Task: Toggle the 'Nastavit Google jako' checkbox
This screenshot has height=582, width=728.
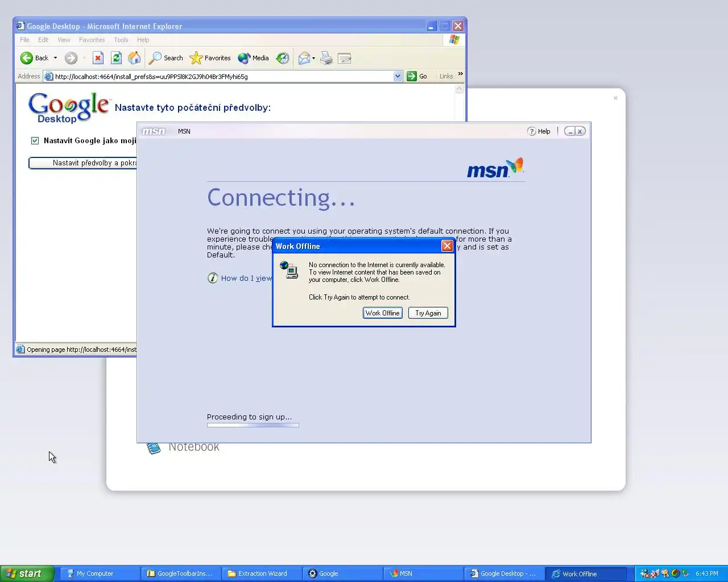Action: click(x=35, y=140)
